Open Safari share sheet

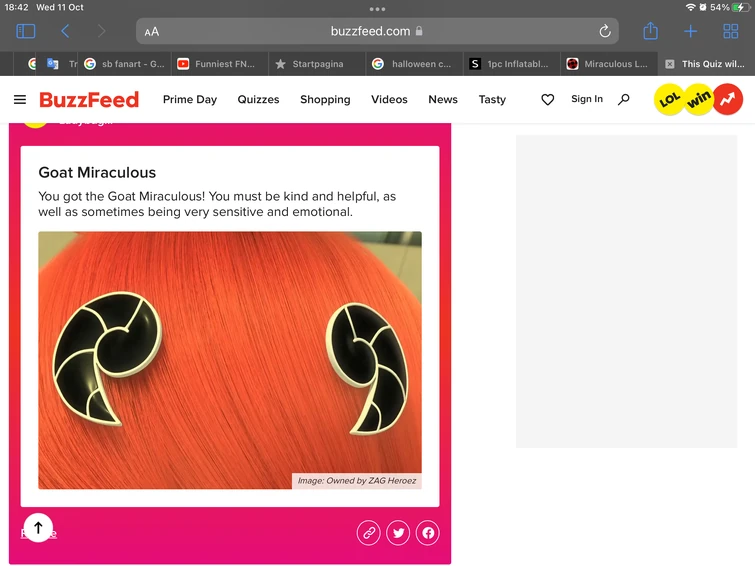[x=651, y=31]
